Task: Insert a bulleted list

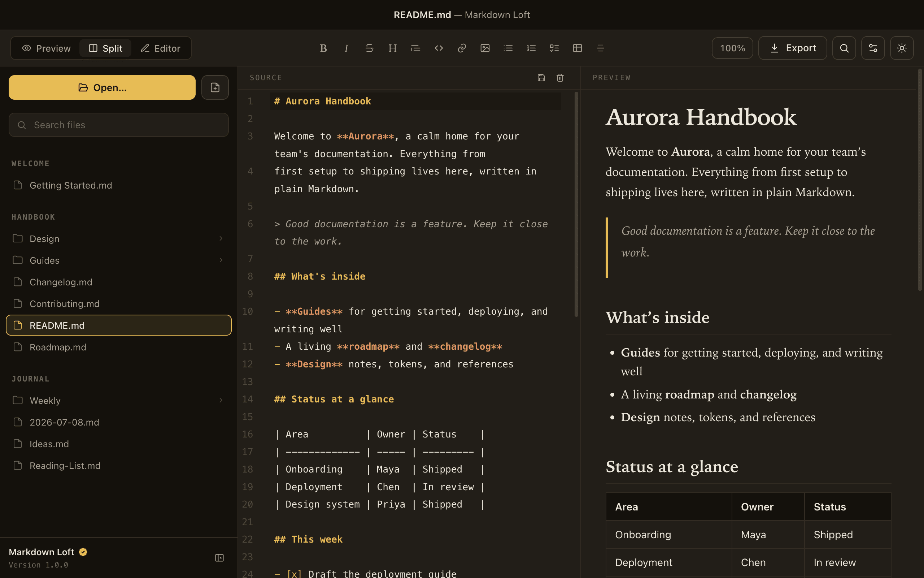Action: point(508,48)
